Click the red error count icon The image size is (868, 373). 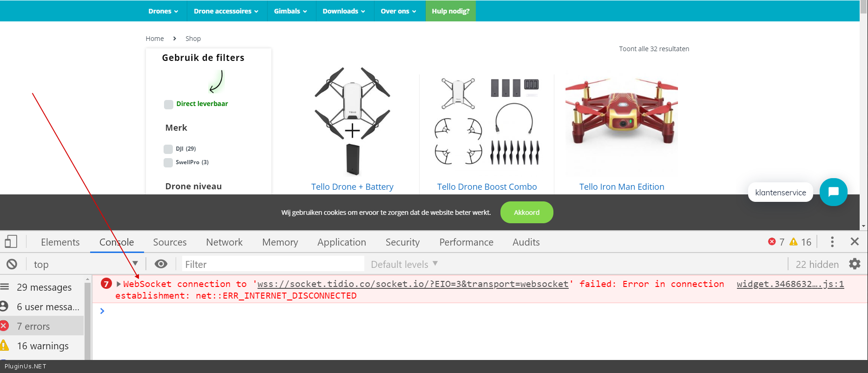pos(772,242)
